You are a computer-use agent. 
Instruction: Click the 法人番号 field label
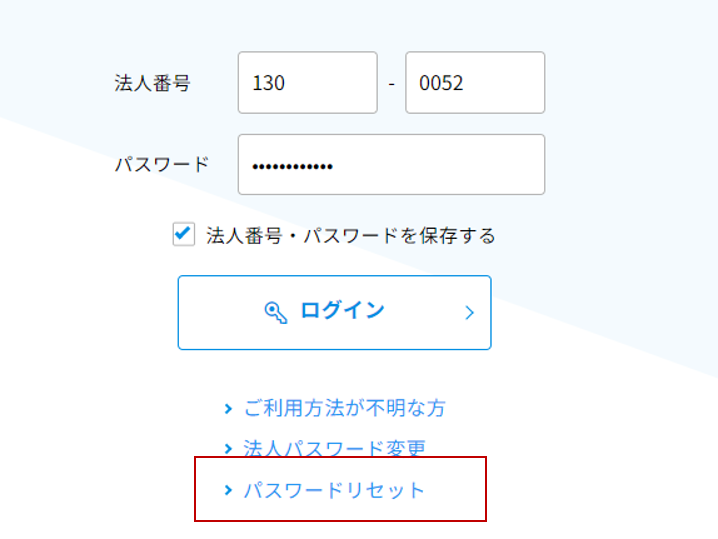click(x=152, y=83)
